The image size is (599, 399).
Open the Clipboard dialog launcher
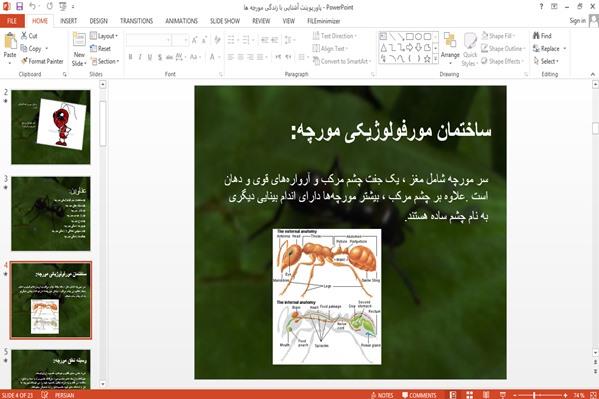click(x=65, y=74)
